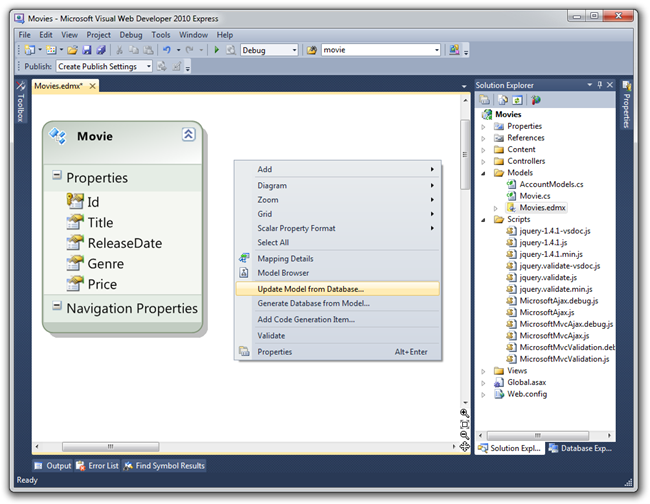
Task: Select Movie.cs file in Solution Explorer
Action: point(536,196)
